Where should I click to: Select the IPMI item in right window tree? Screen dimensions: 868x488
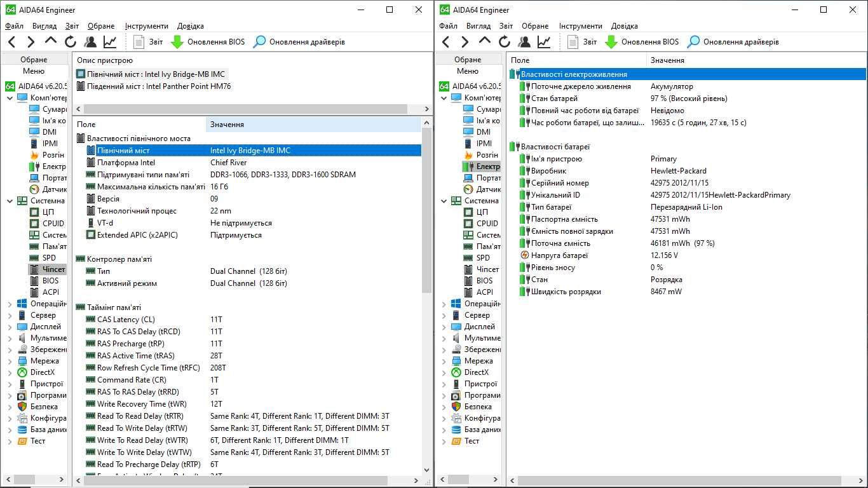(x=478, y=143)
